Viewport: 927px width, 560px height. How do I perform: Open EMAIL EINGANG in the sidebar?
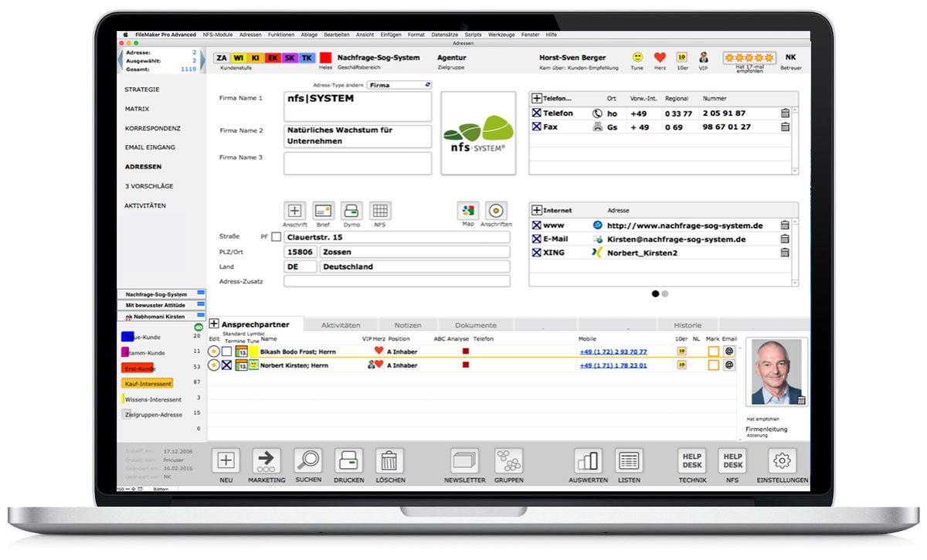click(150, 148)
